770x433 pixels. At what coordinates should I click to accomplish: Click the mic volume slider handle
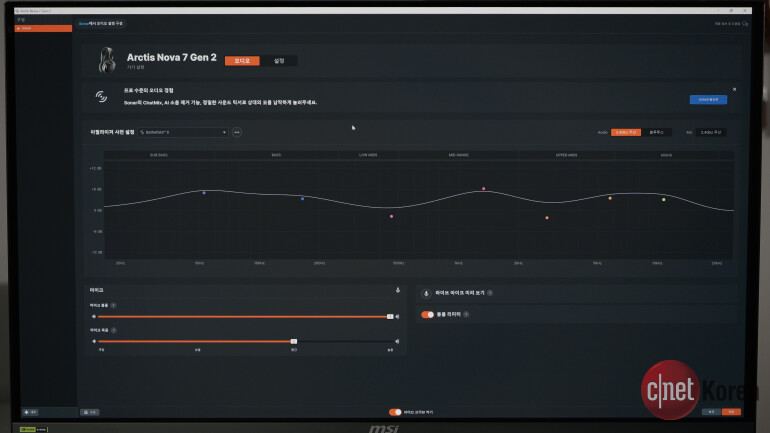point(390,316)
